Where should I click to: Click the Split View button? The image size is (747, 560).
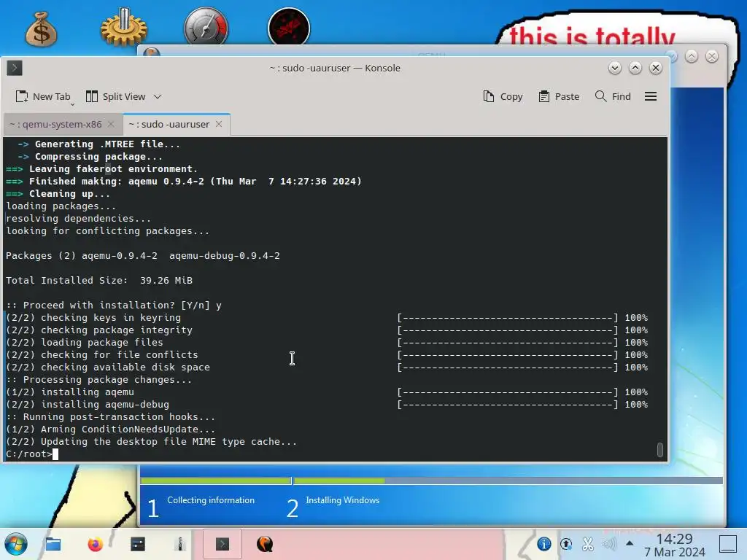tap(116, 97)
